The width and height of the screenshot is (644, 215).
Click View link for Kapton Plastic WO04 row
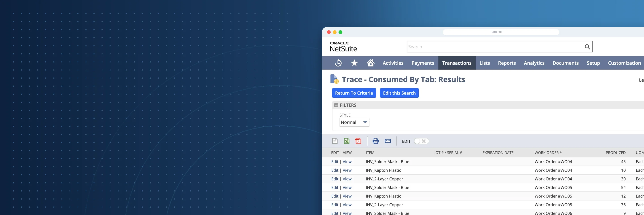[347, 170]
